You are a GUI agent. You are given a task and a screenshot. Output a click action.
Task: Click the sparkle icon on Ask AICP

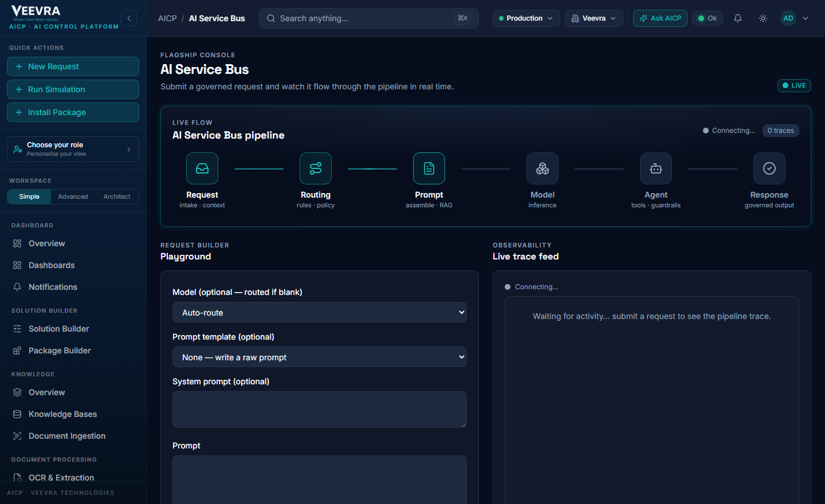(x=643, y=18)
